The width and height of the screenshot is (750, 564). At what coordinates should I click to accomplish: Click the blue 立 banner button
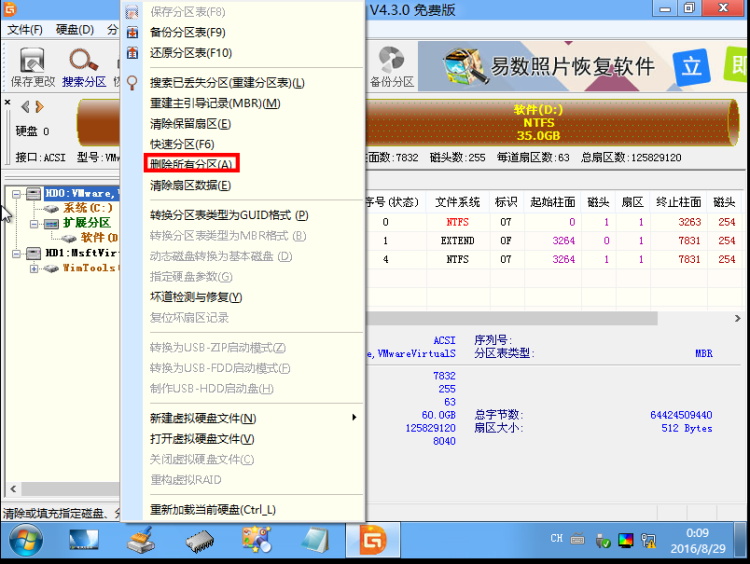click(691, 67)
